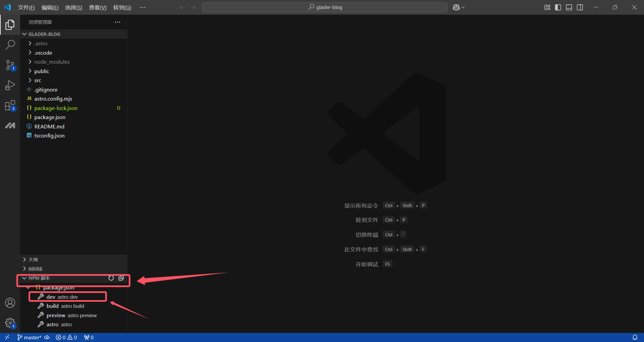Run the dev astro dev script

point(62,297)
